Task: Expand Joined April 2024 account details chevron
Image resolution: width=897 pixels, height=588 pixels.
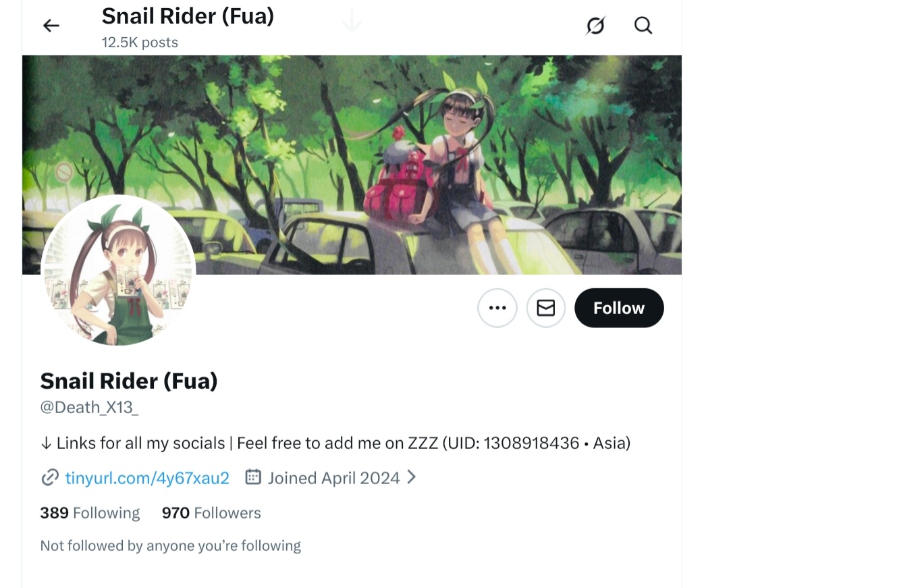Action: point(411,477)
